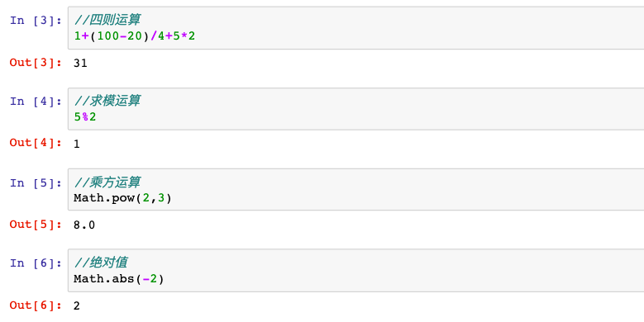Click the Math.abs(-2) code line
Screen dimensions: 644x322
119,279
